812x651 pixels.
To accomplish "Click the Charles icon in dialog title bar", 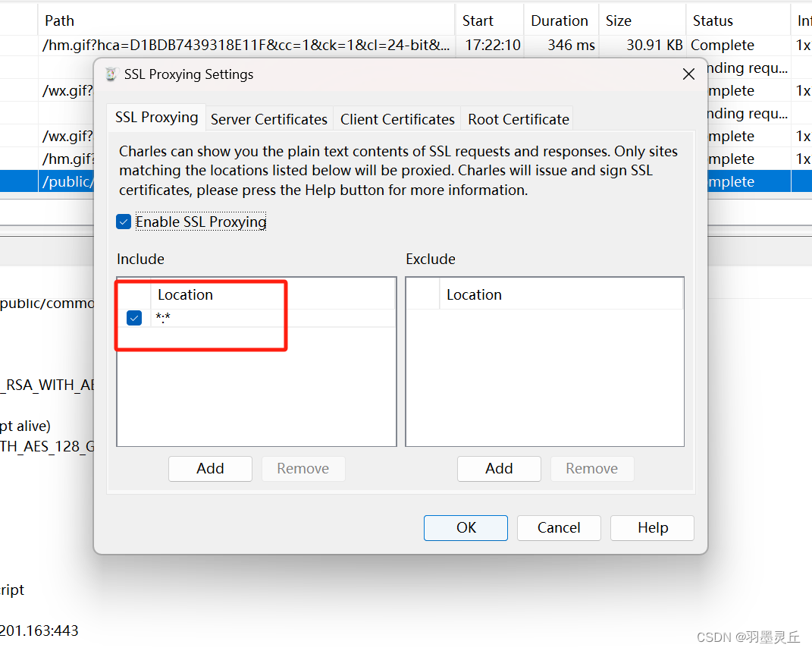I will [x=111, y=74].
